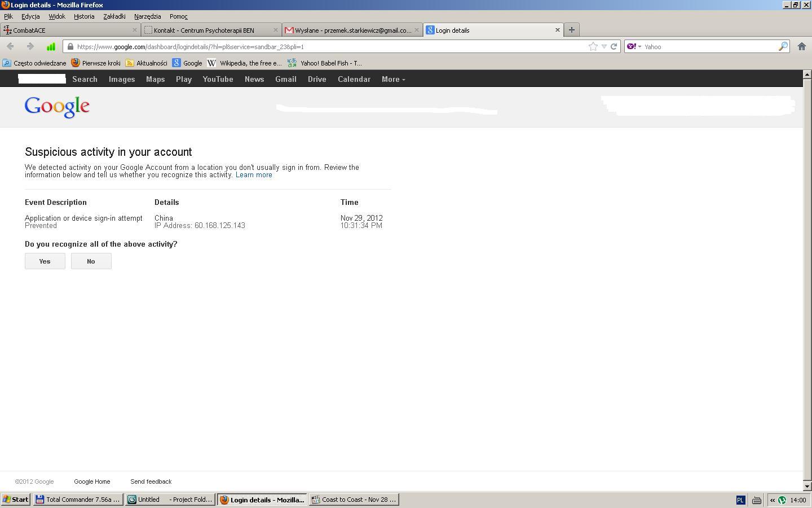
Task: Open the Plik menu
Action: pyautogui.click(x=8, y=16)
